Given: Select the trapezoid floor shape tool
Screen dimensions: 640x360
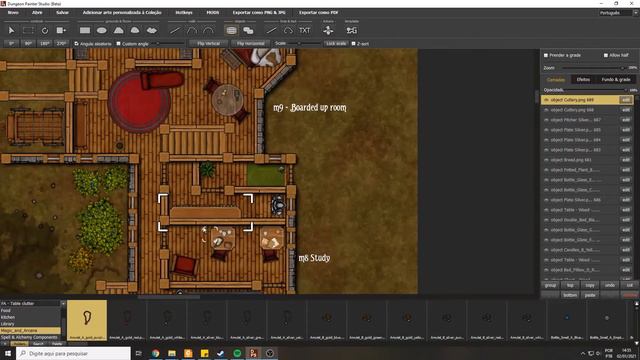Looking at the screenshot, I should 118,31.
